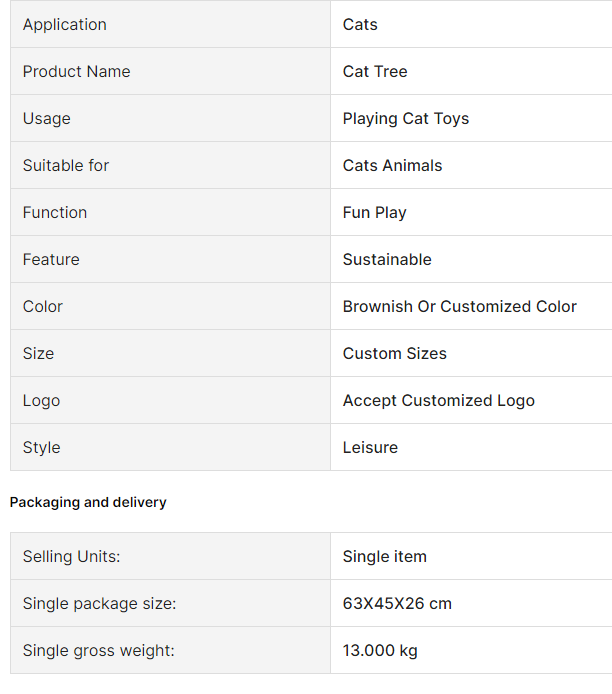Select the Accept Customized Logo text
Image resolution: width=612 pixels, height=694 pixels.
point(438,400)
